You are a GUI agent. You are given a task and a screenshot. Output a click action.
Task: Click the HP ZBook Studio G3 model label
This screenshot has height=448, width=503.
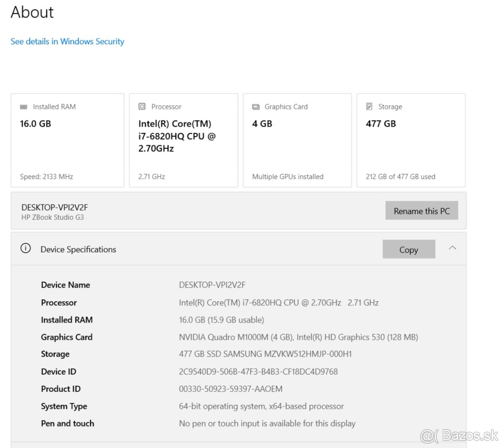[x=53, y=217]
